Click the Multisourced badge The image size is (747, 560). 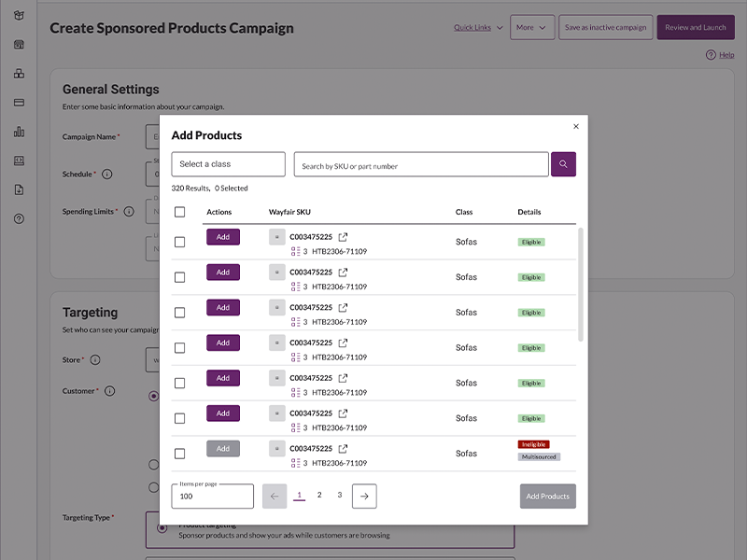pyautogui.click(x=539, y=456)
